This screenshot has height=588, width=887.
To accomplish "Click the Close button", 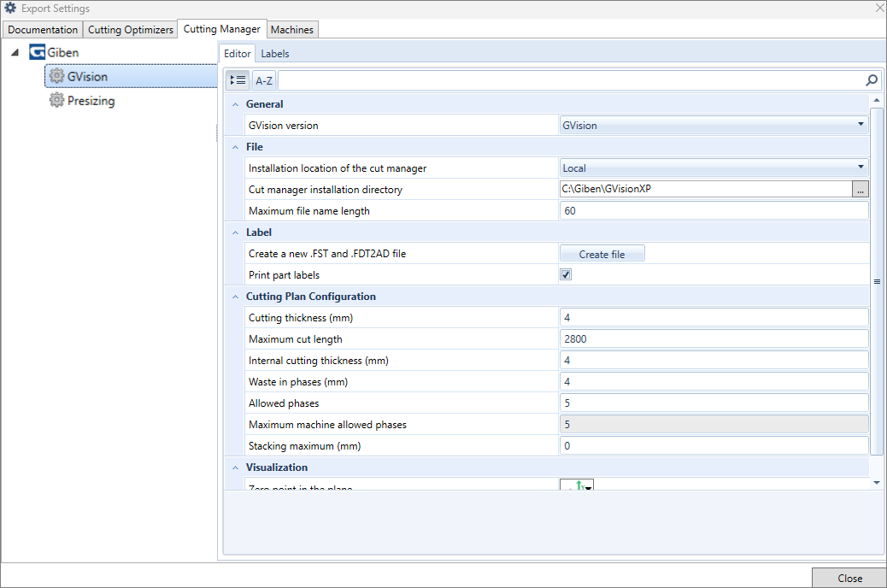I will pyautogui.click(x=849, y=578).
